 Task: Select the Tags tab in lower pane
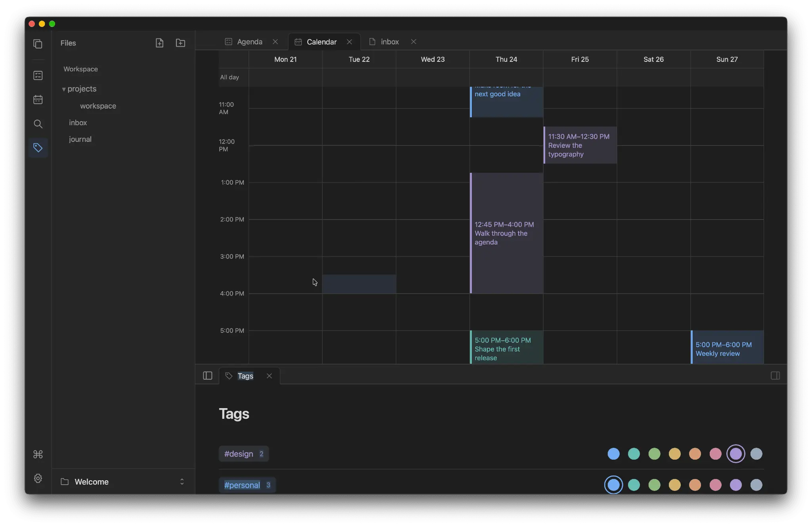click(x=245, y=376)
